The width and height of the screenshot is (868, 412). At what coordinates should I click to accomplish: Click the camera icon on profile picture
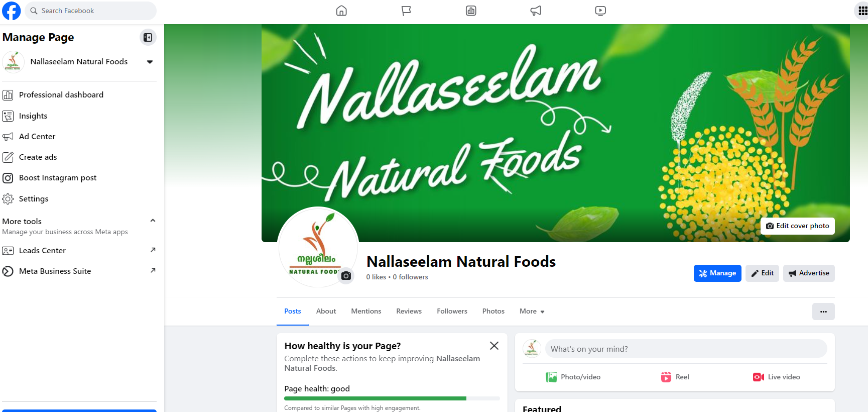pyautogui.click(x=346, y=275)
